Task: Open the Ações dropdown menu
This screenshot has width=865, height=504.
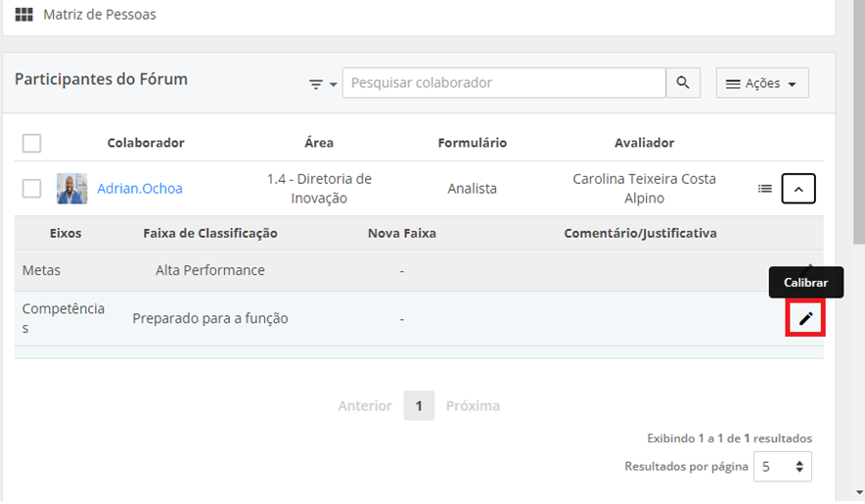Action: (762, 84)
